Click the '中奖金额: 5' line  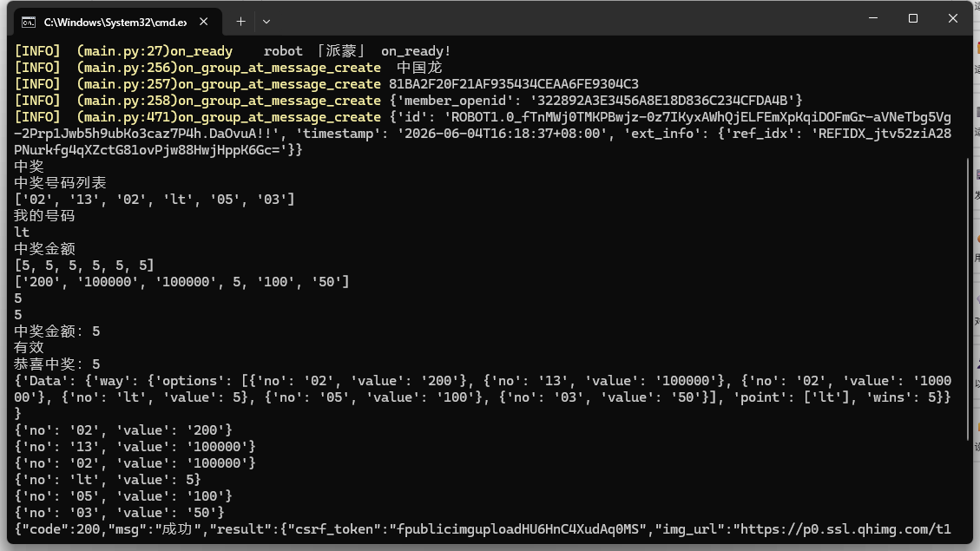tap(57, 331)
